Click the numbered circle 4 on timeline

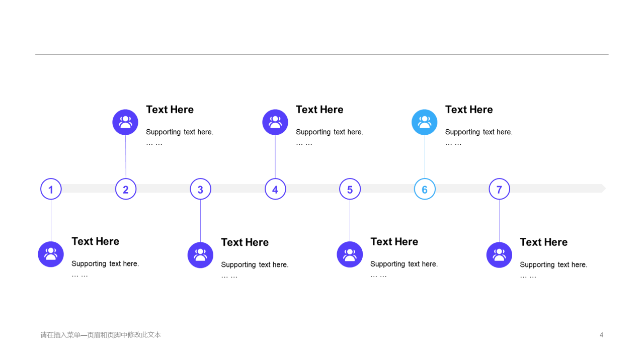275,189
